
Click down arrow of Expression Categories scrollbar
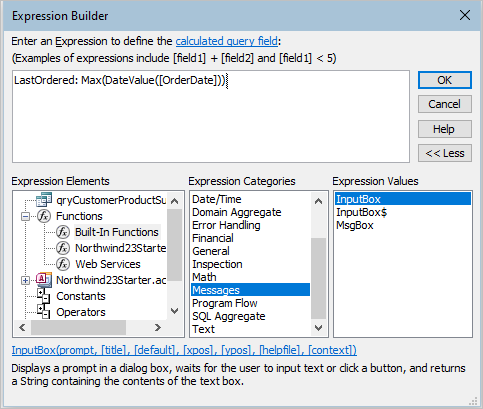(x=318, y=328)
